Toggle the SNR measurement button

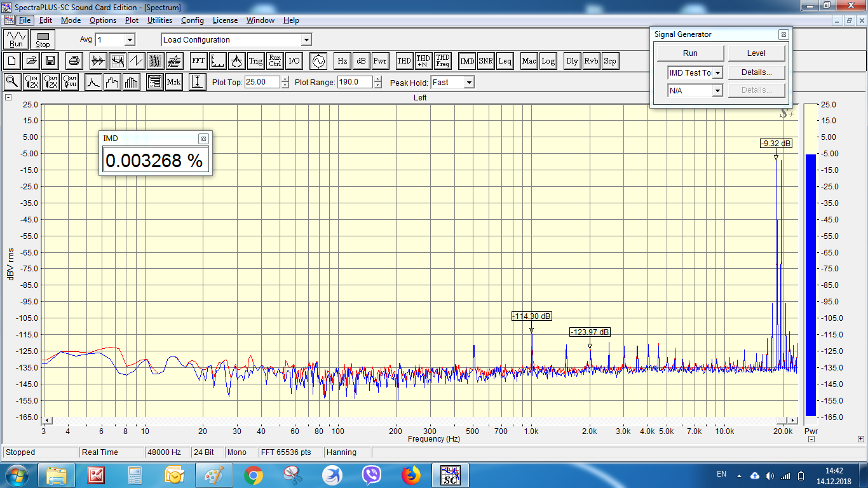tap(485, 62)
